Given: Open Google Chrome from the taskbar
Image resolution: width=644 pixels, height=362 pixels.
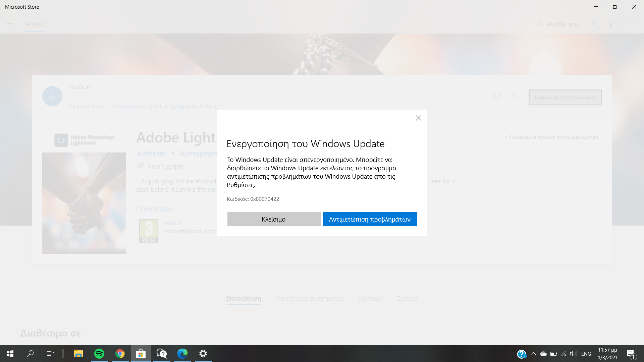Looking at the screenshot, I should pyautogui.click(x=120, y=354).
